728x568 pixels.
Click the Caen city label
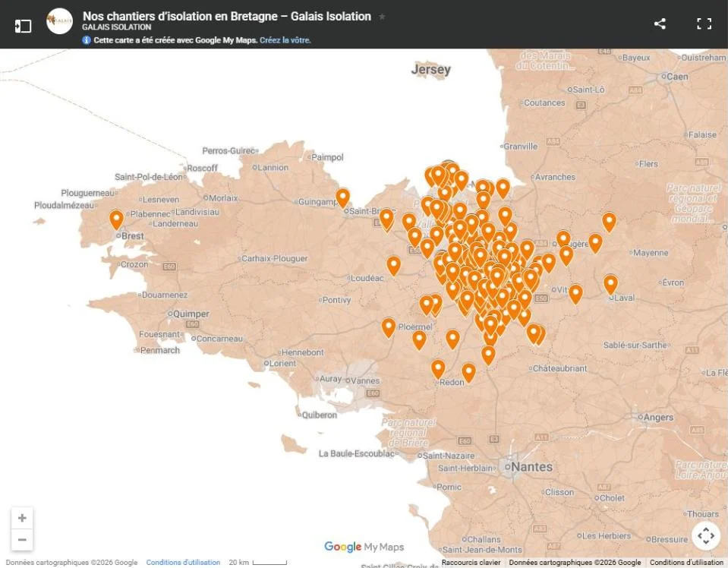coord(677,77)
